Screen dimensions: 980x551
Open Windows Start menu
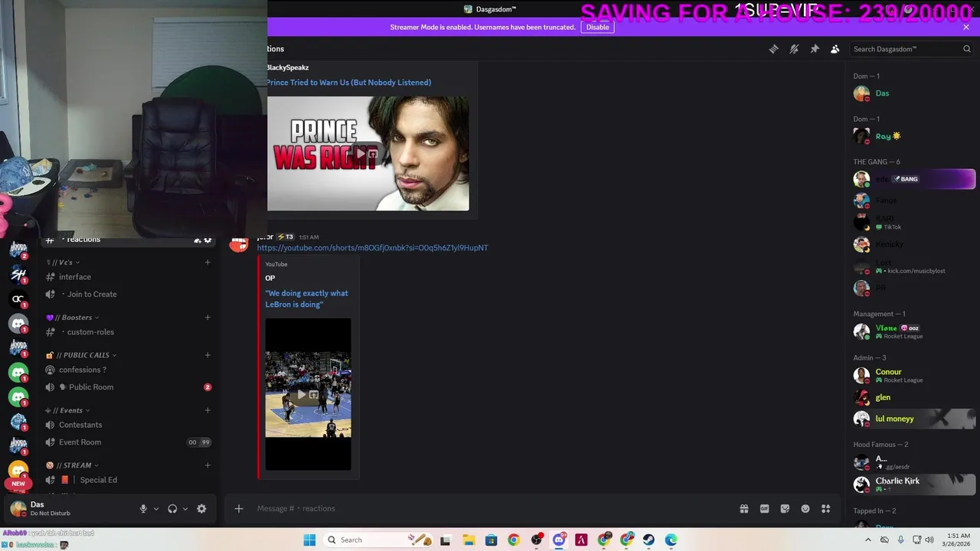(309, 540)
